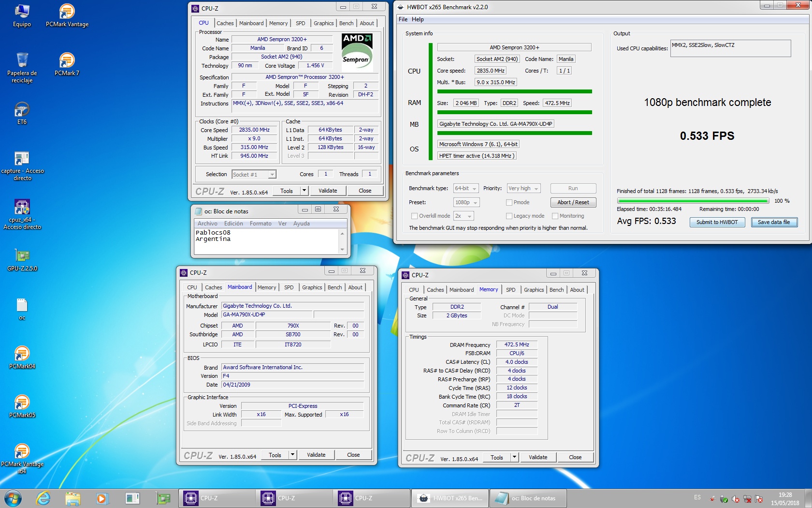Launch cpuz_x64 desktop shortcut
812x508 pixels.
22,214
